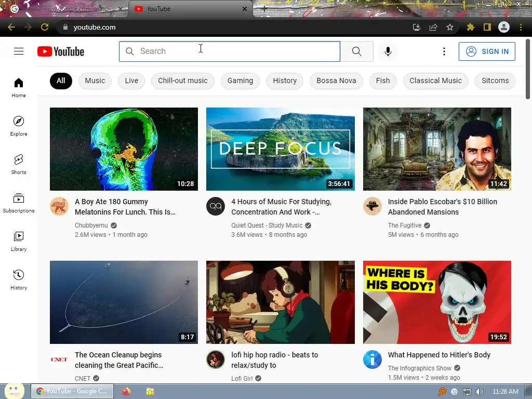The height and width of the screenshot is (399, 532).
Task: Open the Where Is His Body thumbnail
Action: [437, 302]
